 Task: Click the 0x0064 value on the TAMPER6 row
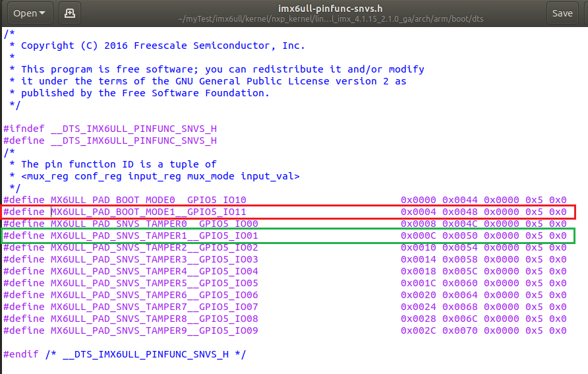click(459, 296)
